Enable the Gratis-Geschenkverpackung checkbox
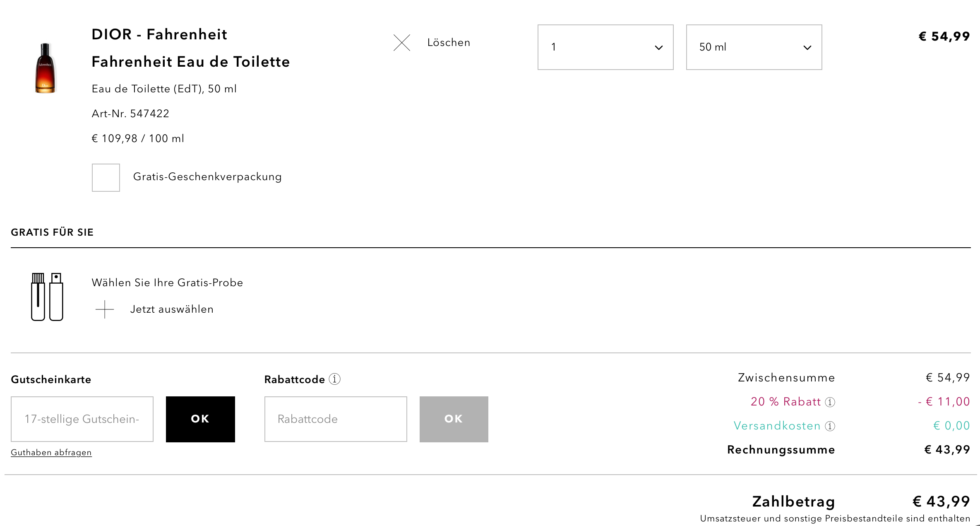Image resolution: width=980 pixels, height=526 pixels. (x=106, y=178)
